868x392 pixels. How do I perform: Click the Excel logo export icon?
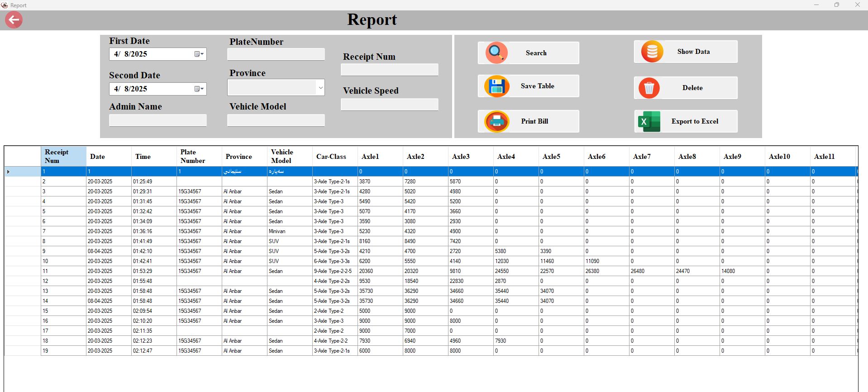[x=649, y=121]
